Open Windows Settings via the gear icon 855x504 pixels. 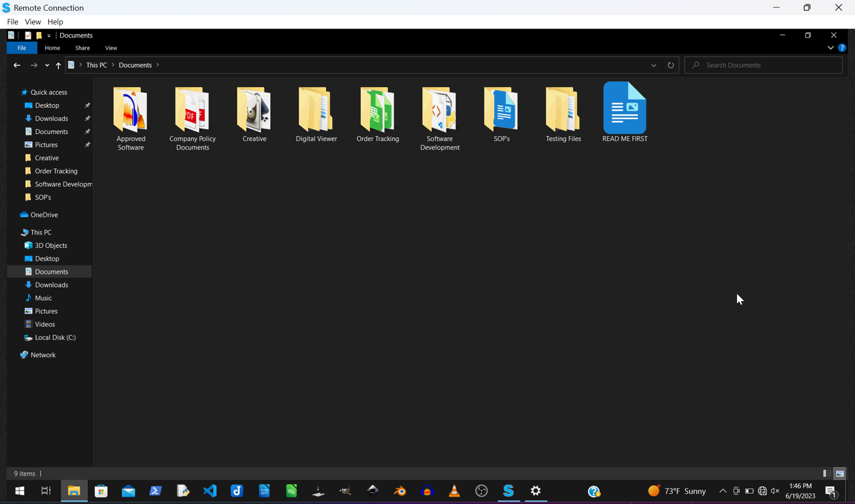coord(535,491)
